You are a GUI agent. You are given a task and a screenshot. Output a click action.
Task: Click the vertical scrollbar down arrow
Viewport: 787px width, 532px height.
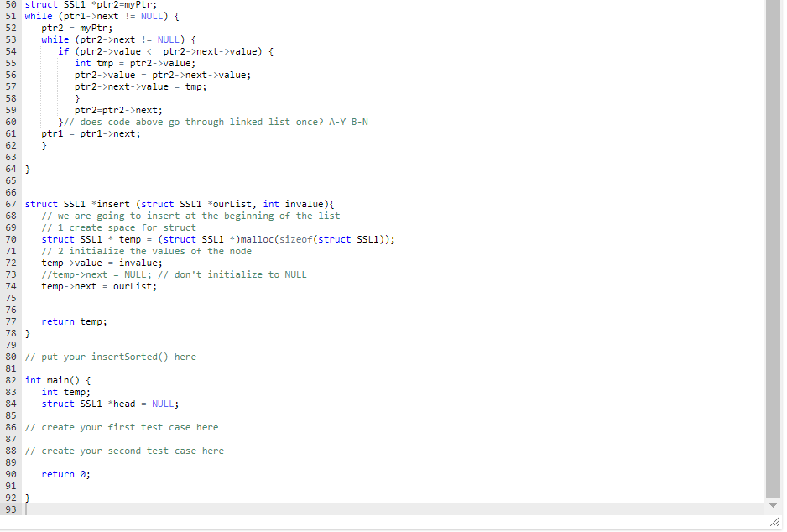pyautogui.click(x=771, y=505)
